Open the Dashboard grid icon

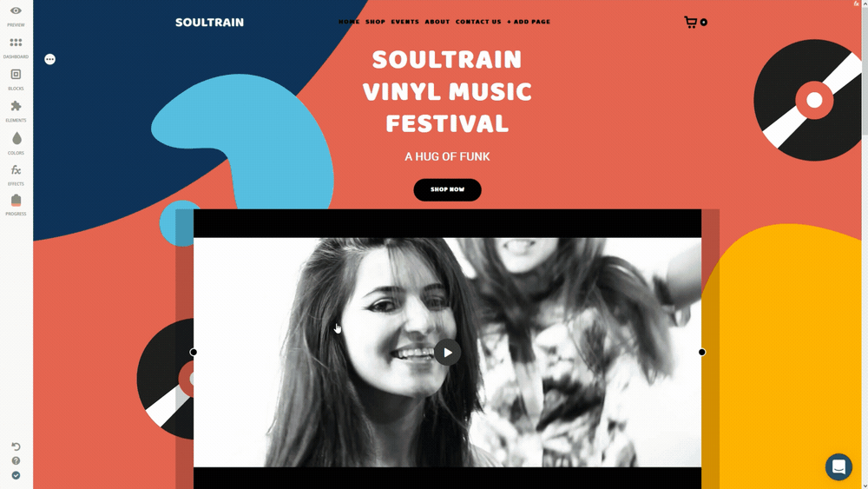(16, 42)
